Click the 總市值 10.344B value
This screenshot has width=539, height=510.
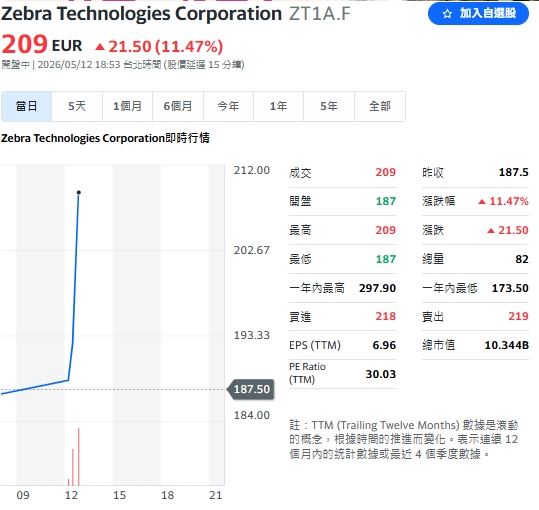(506, 345)
